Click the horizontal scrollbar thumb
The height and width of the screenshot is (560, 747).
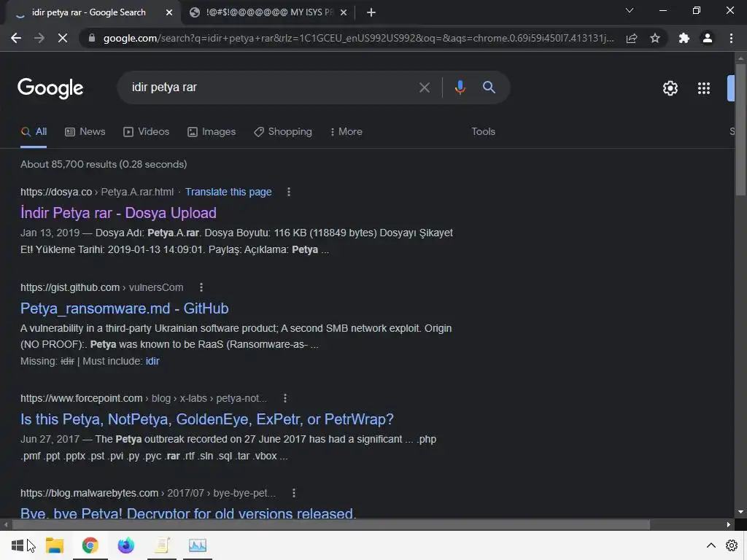tap(330, 525)
